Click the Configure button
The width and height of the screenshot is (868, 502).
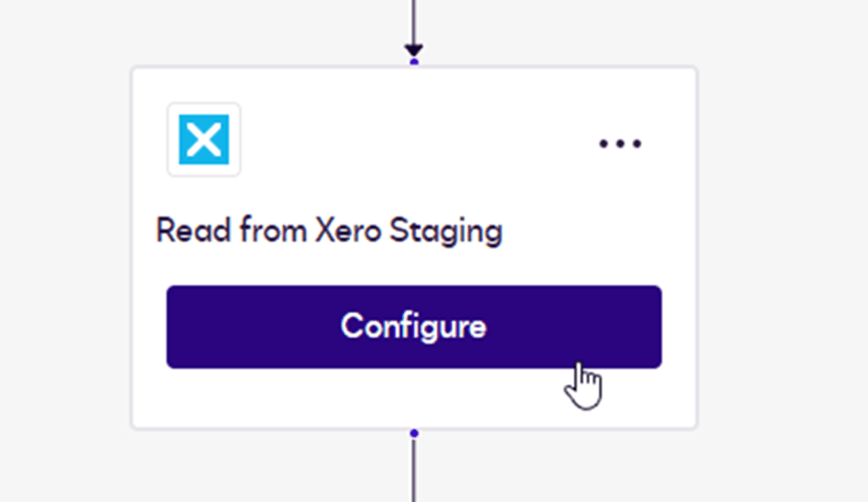click(414, 326)
